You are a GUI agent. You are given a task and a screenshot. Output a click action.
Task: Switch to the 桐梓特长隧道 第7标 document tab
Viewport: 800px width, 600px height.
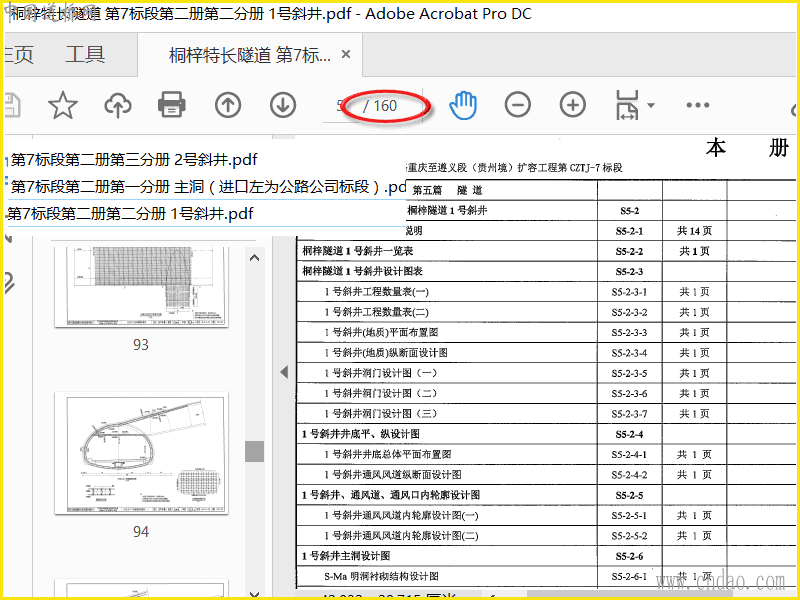click(x=249, y=55)
